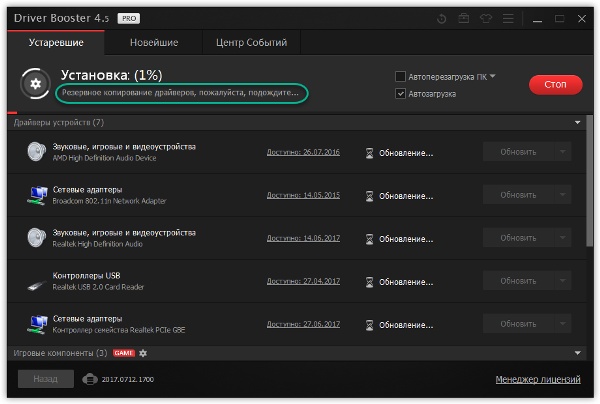Open the toolbox icon in title bar

click(x=464, y=18)
